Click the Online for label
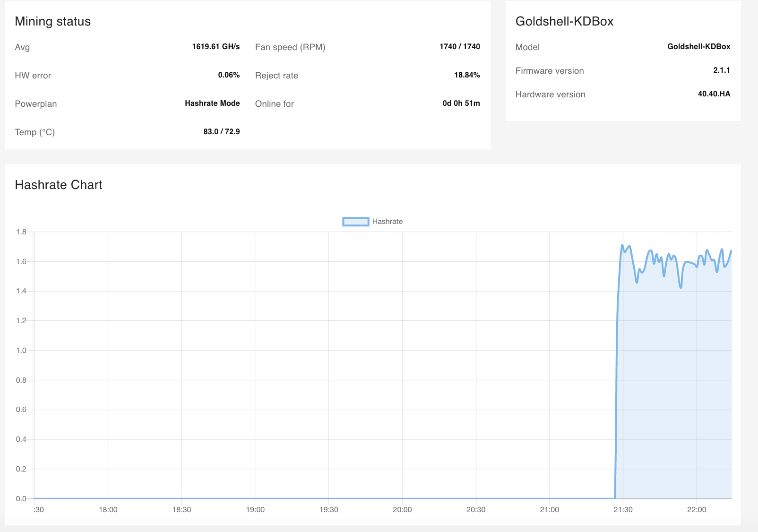 275,104
